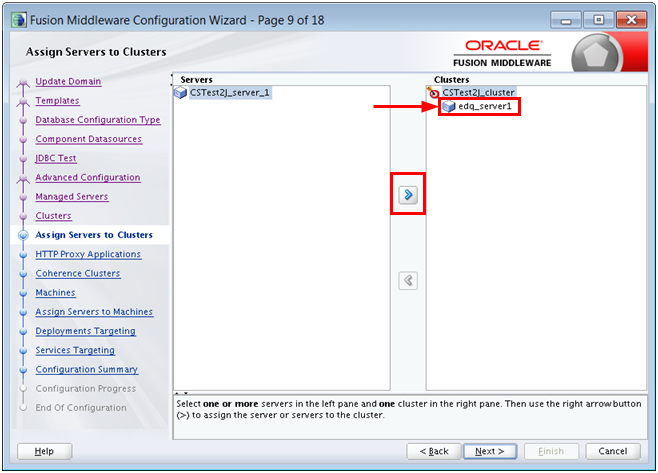Image resolution: width=658 pixels, height=473 pixels.
Task: Go to Assign Servers to Machines step
Action: (94, 312)
